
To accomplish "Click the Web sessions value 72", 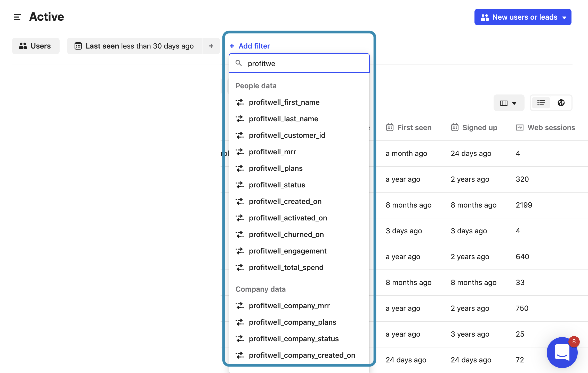I will coord(520,360).
